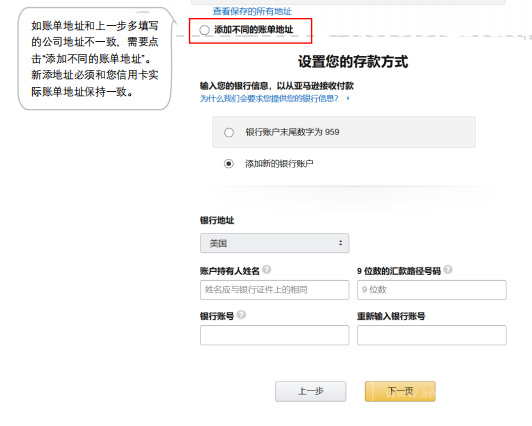Focus the 账户持有人姓名 text field

tap(274, 290)
